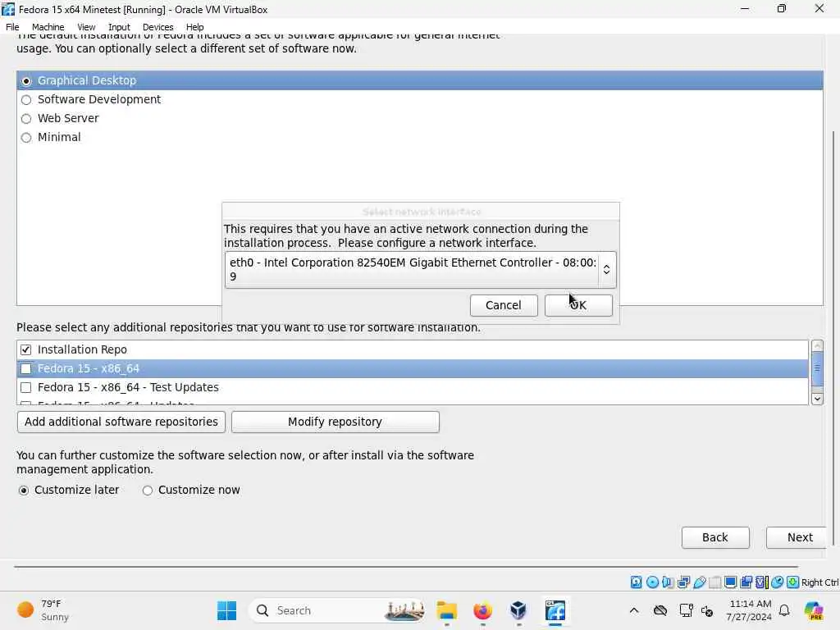Screen dimensions: 840x630
Task: Open the network tray icon
Action: pos(686,610)
